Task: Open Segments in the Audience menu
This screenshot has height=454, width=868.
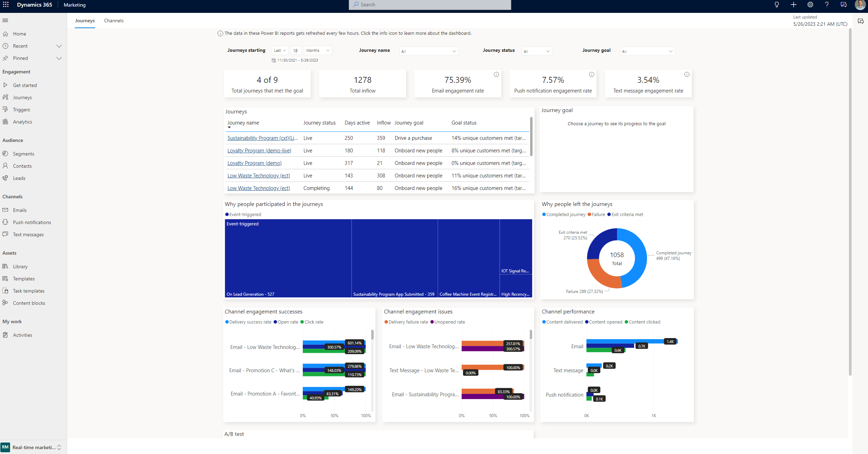Action: (x=23, y=154)
